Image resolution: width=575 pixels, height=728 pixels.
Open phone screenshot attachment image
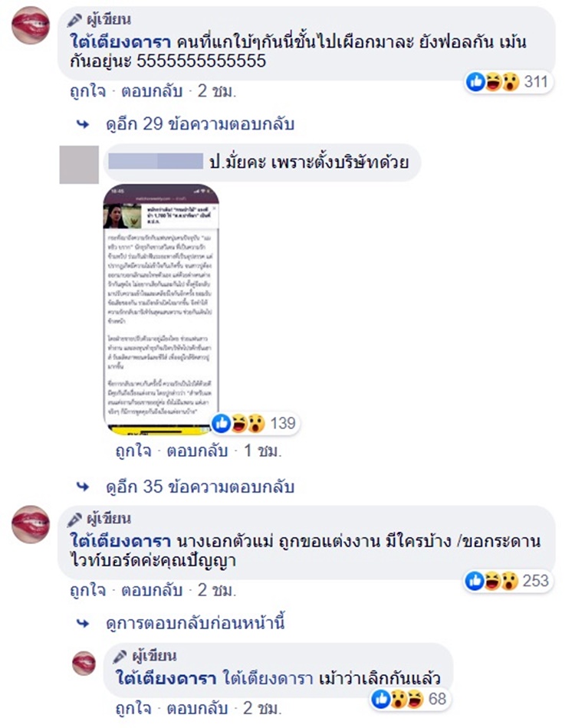pos(161,310)
